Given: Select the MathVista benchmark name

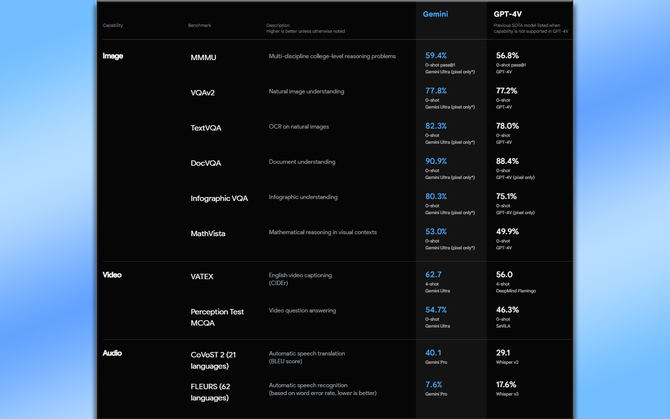Looking at the screenshot, I should click(208, 234).
